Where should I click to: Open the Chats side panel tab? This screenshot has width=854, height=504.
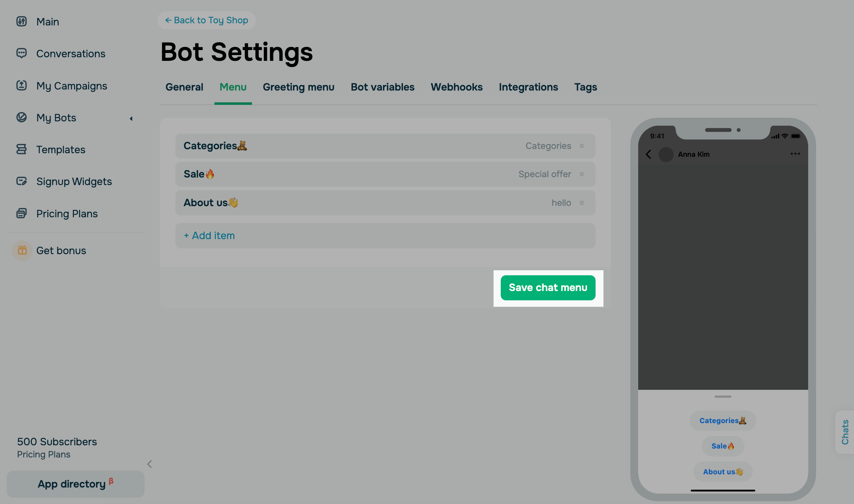tap(845, 432)
